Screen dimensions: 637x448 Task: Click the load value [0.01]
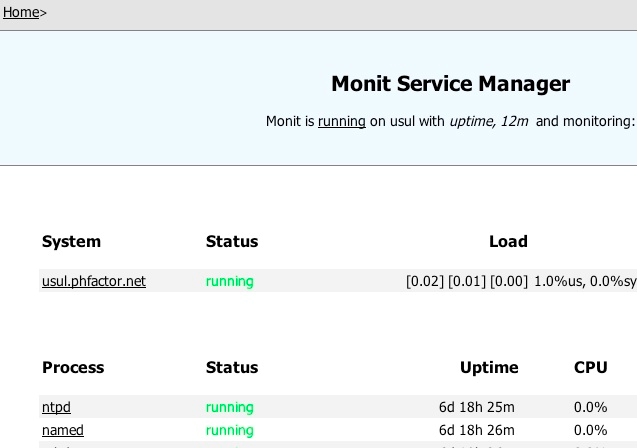pyautogui.click(x=467, y=281)
